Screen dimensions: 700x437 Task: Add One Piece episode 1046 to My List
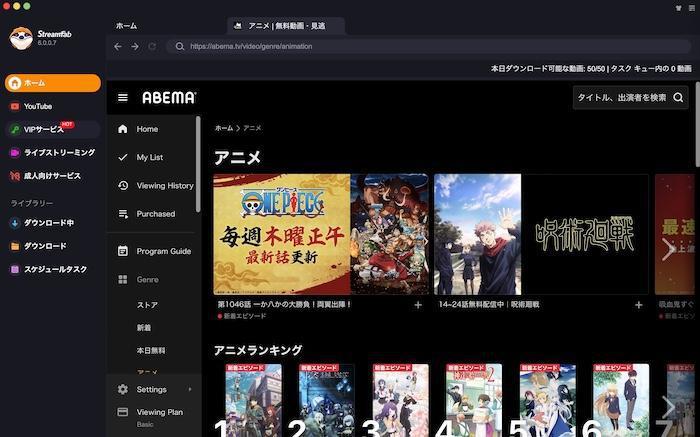[x=418, y=305]
